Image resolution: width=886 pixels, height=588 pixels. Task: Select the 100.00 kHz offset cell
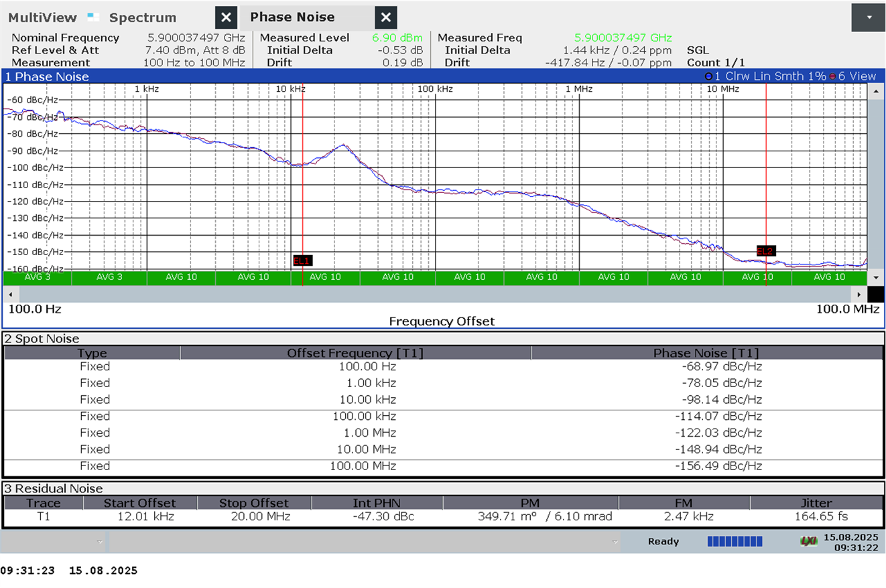click(365, 417)
